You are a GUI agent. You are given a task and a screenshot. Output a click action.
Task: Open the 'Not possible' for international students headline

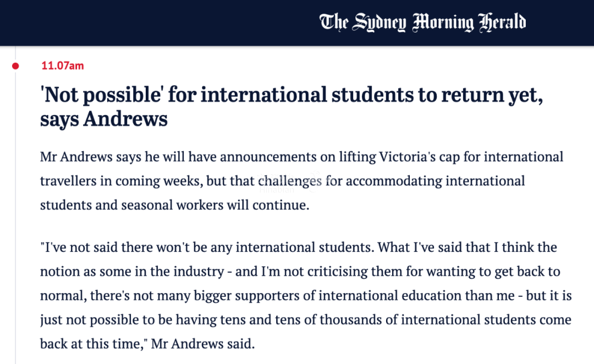click(291, 107)
